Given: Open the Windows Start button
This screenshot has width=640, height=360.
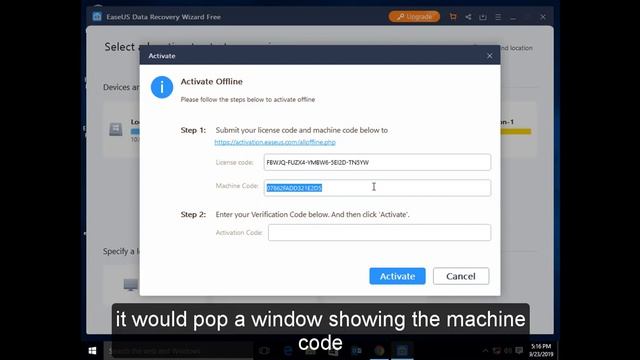Looking at the screenshot, I should tap(92, 351).
